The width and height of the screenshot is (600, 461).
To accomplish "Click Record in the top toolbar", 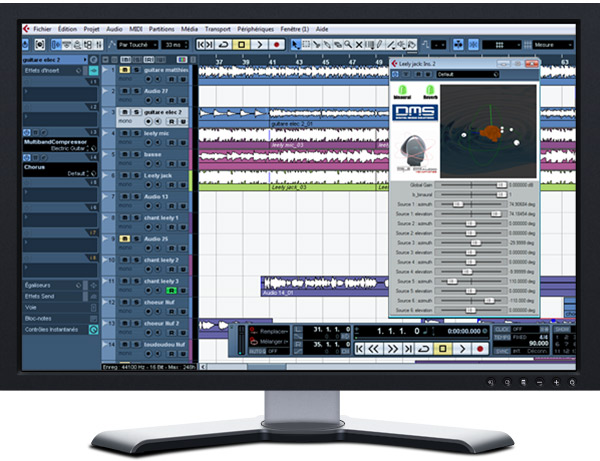I will coord(277,45).
